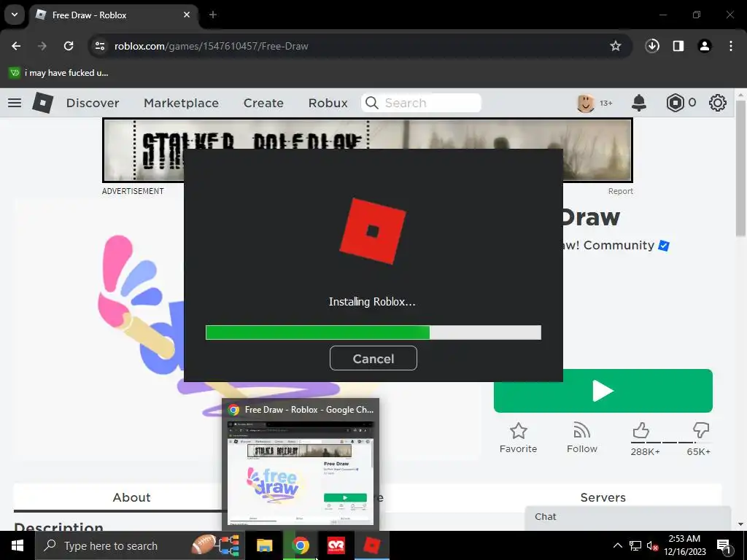
Task: Report the advertisement
Action: tap(620, 191)
